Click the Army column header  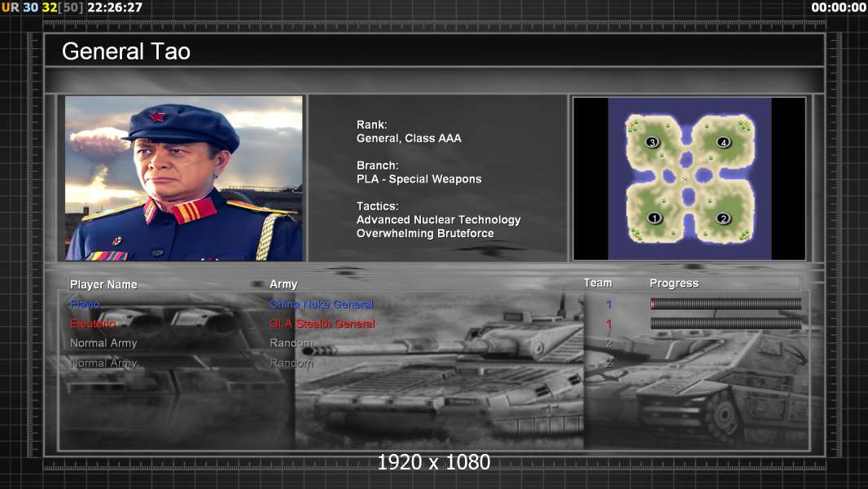coord(283,284)
